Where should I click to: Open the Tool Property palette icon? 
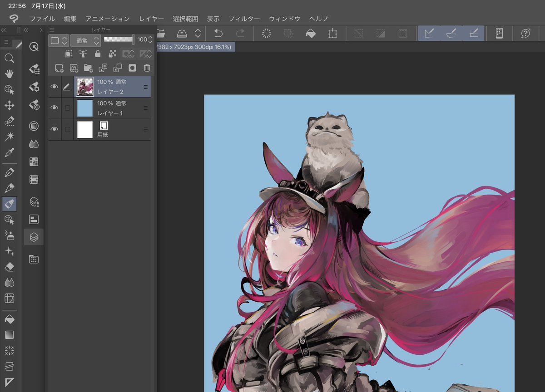coord(34,87)
